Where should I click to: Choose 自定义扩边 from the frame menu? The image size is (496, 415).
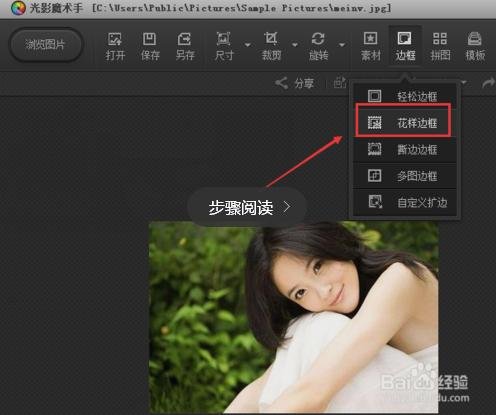coord(405,202)
